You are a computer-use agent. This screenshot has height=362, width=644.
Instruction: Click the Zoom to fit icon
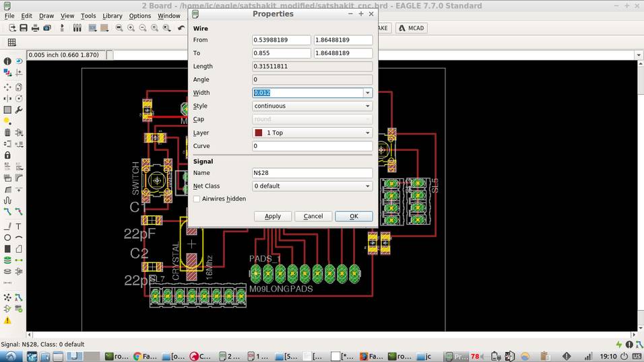click(119, 28)
